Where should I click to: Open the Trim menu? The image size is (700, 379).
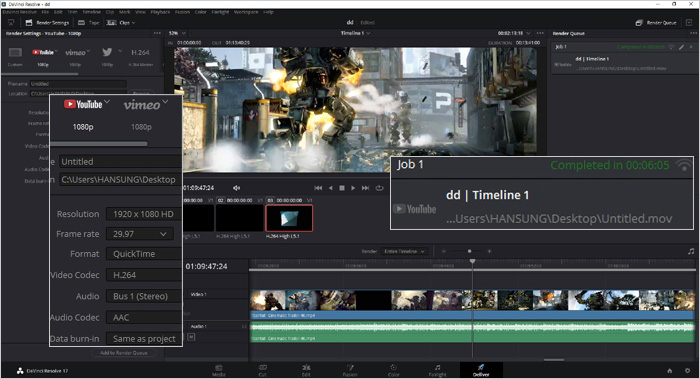click(72, 12)
